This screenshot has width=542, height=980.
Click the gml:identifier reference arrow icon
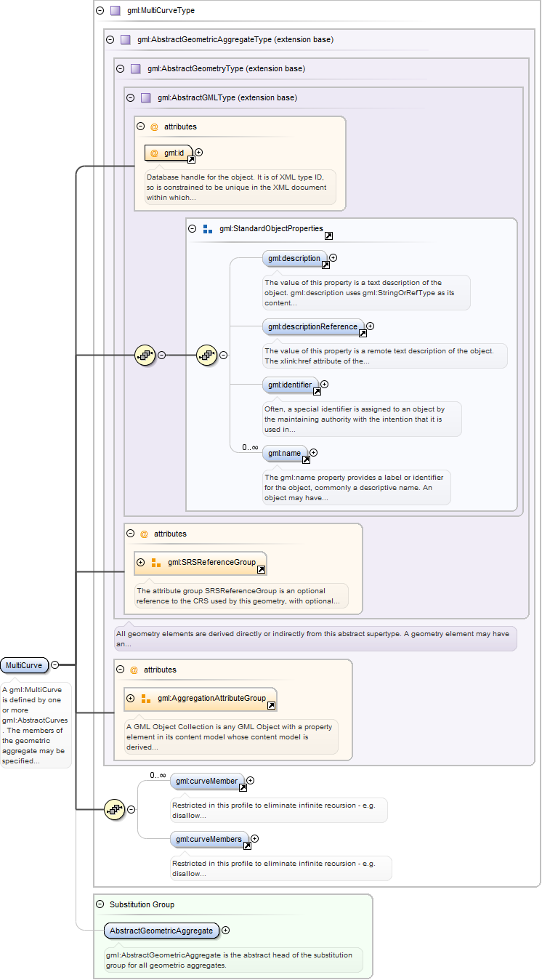point(317,391)
